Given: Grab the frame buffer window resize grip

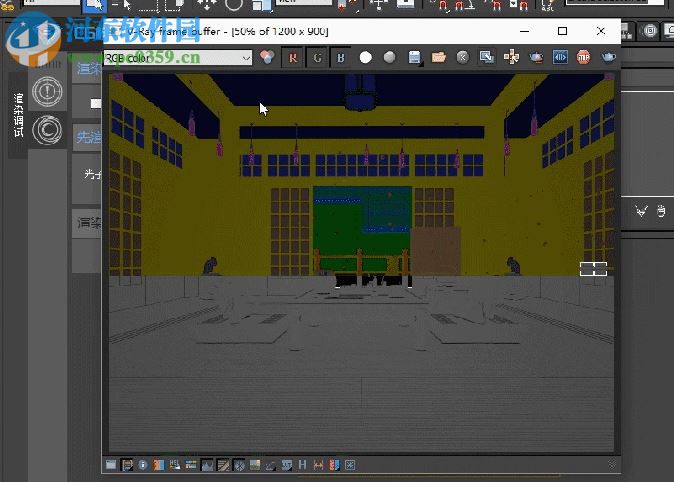Looking at the screenshot, I should 612,464.
